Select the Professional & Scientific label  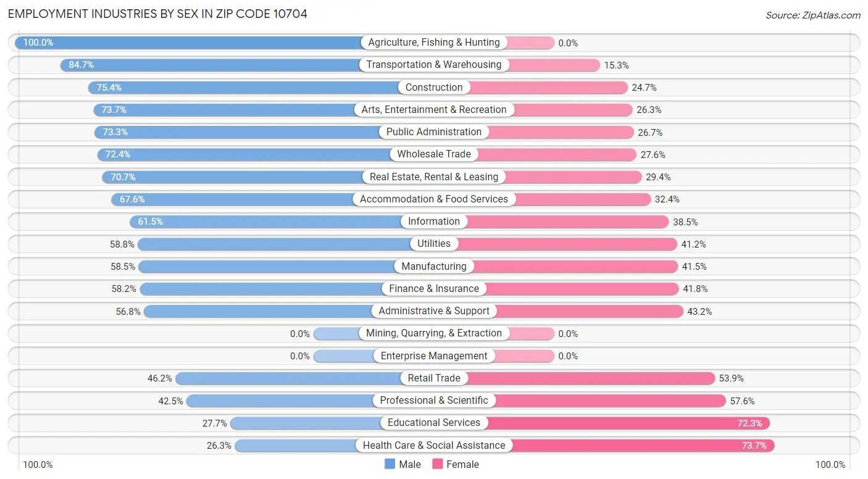tap(434, 401)
